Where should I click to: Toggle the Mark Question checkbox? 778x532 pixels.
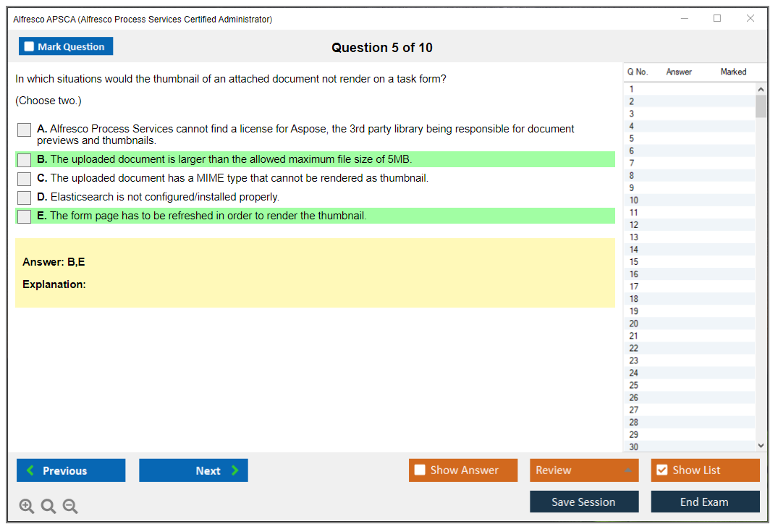(30, 46)
